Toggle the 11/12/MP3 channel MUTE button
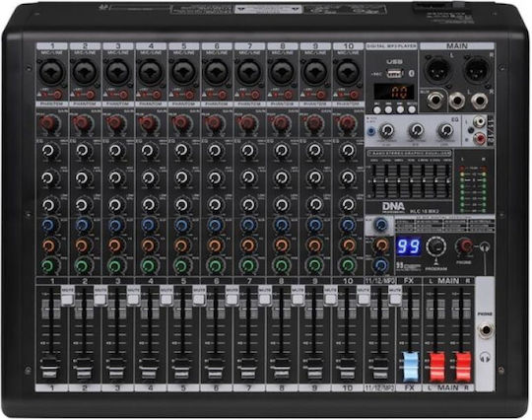Screen dimensions: 532x420 [395, 299]
